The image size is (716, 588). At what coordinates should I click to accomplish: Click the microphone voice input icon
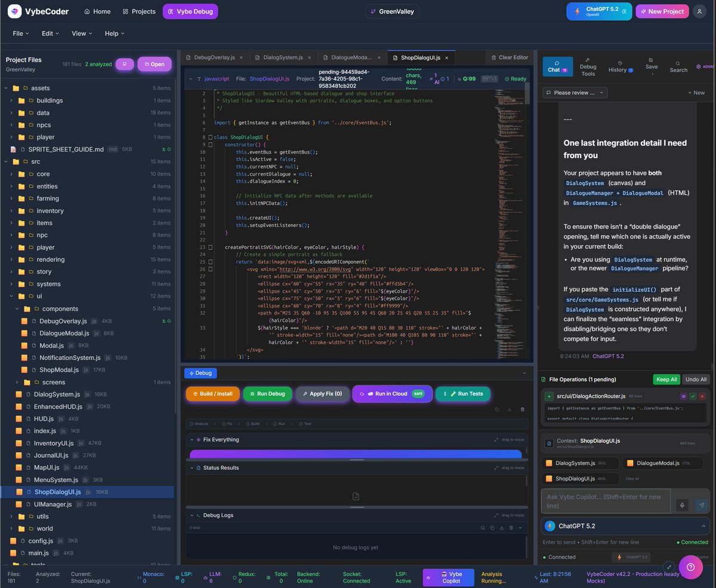[682, 505]
